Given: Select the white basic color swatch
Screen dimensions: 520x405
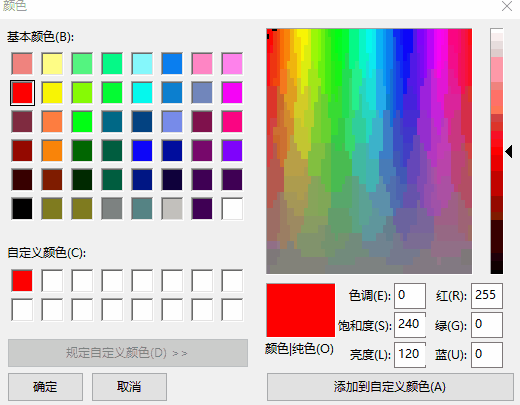Looking at the screenshot, I should coord(232,209).
